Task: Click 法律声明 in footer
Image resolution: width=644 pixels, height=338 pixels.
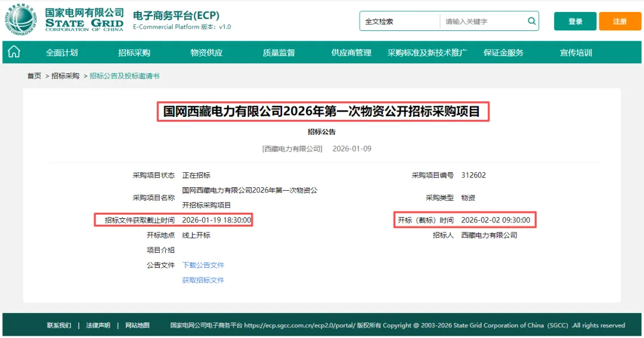Action: point(98,325)
